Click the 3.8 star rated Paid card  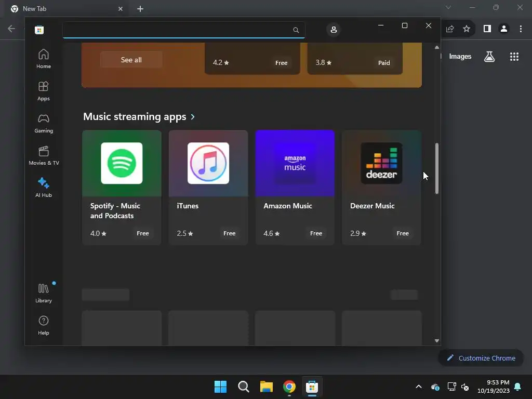click(x=355, y=58)
